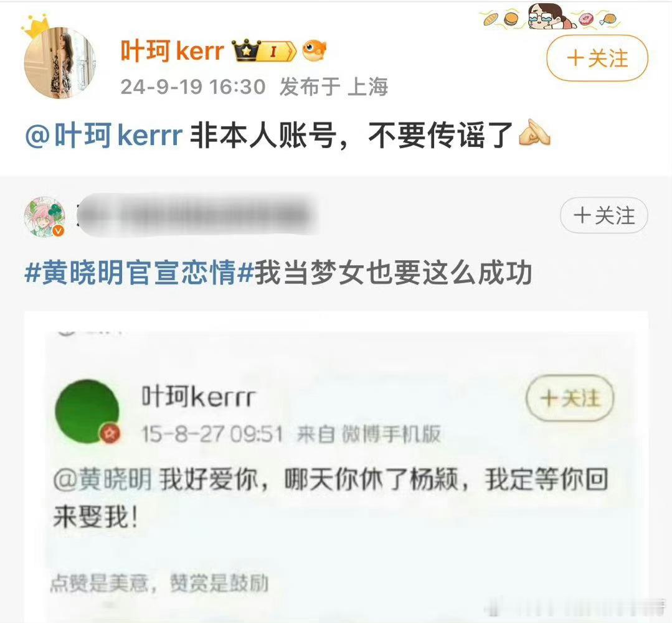Open the anime avatar of reposted user
The width and height of the screenshot is (672, 623).
coord(45,217)
